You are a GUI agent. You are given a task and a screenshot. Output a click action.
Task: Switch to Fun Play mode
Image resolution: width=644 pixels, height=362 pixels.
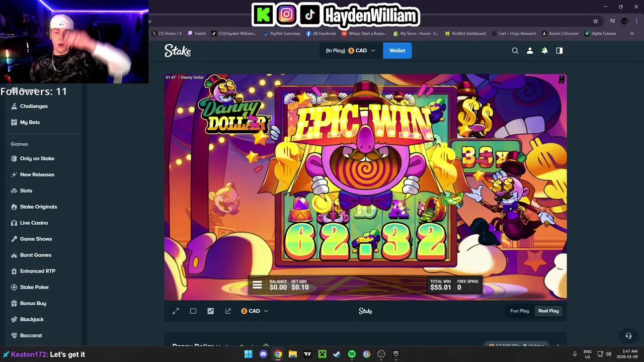coord(520,311)
